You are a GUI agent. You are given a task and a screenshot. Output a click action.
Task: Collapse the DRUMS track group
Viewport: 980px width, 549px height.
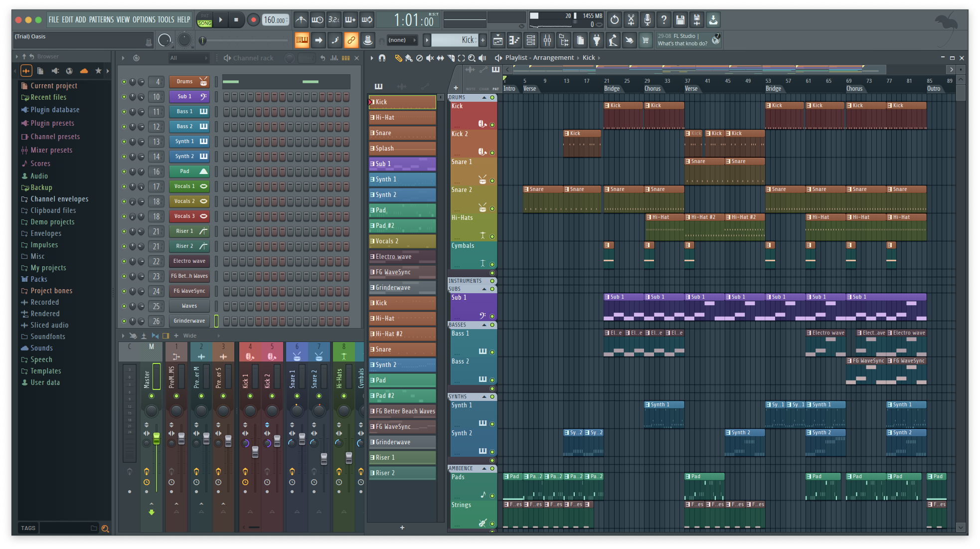pyautogui.click(x=484, y=98)
